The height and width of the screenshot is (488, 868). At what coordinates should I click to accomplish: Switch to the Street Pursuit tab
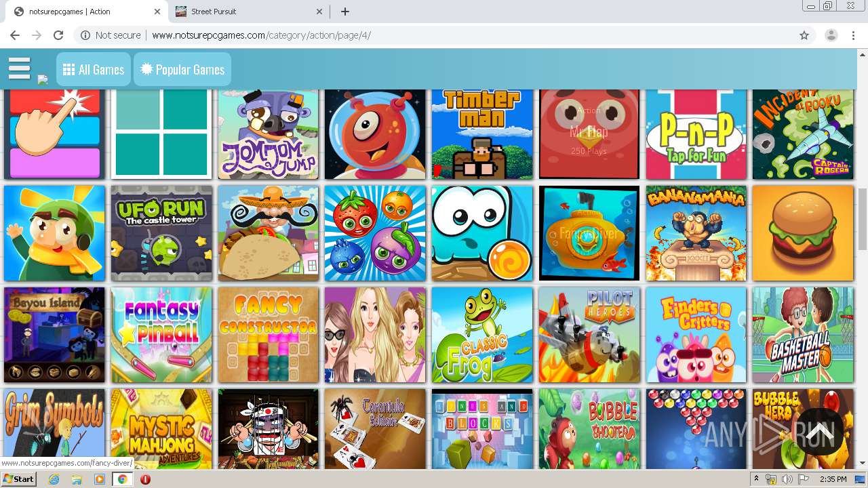click(248, 12)
